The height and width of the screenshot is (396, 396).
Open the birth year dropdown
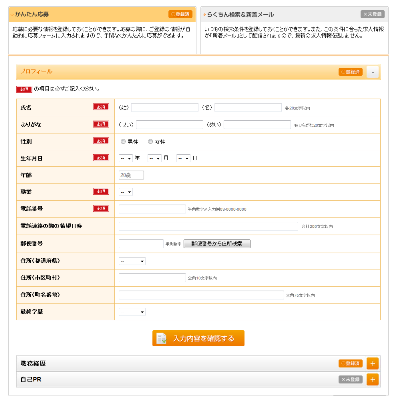[x=126, y=158]
